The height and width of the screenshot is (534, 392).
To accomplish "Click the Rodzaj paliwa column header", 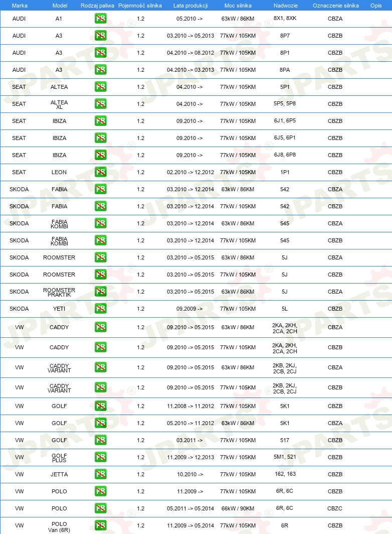I will coord(97,6).
